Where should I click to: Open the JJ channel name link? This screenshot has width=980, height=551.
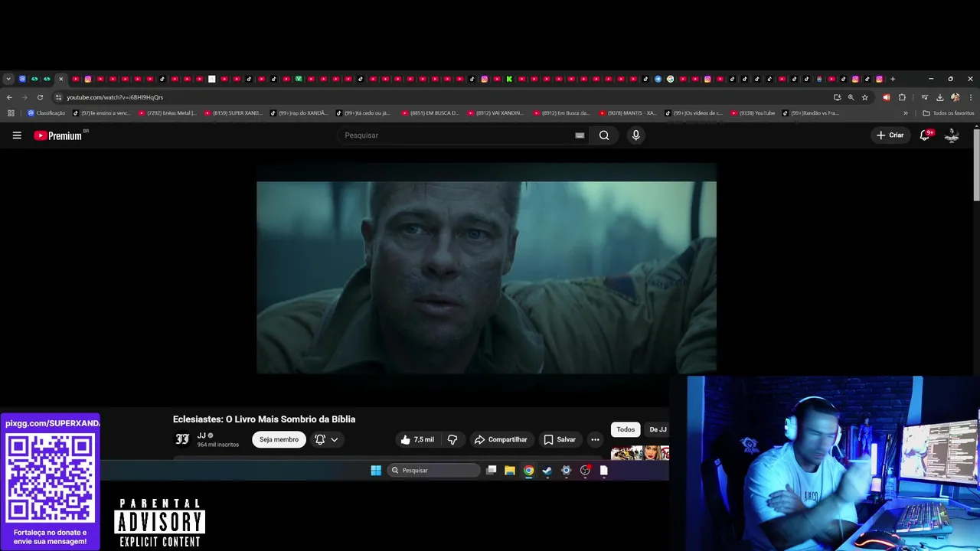click(201, 435)
